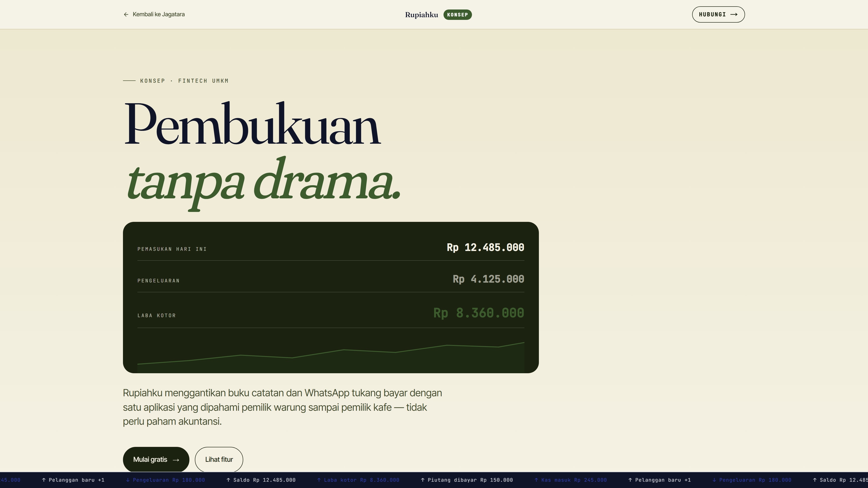Viewport: 868px width, 488px height.
Task: Select the PENGELUARAN label in the card
Action: click(159, 281)
